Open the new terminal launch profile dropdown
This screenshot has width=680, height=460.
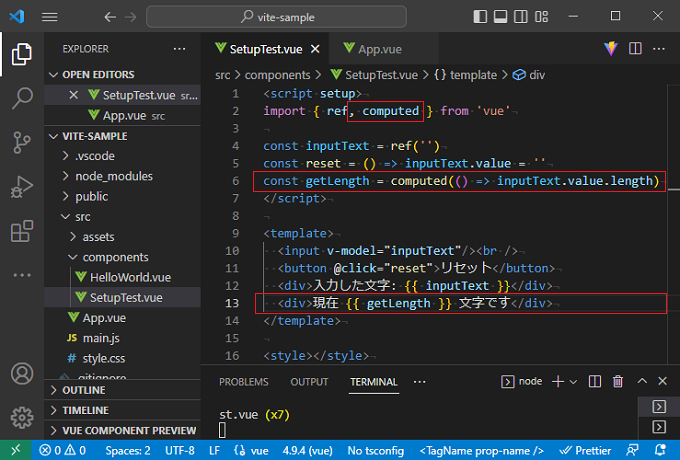point(573,382)
